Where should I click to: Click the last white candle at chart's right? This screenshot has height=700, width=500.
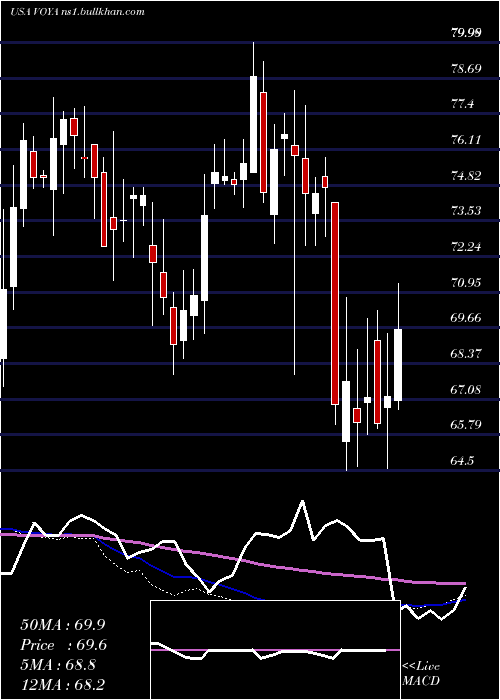point(398,365)
